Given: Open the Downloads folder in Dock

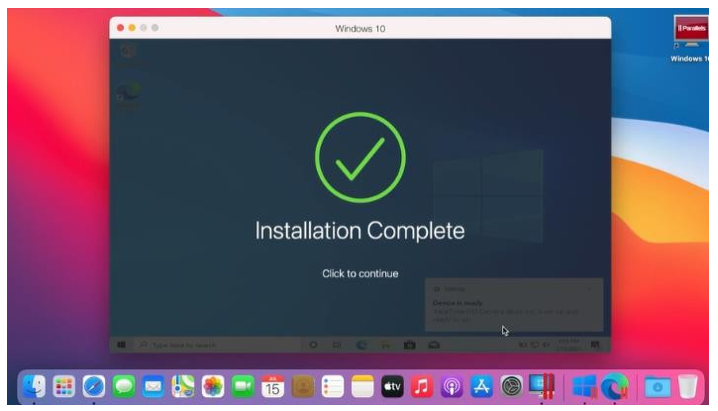Looking at the screenshot, I should tap(656, 386).
